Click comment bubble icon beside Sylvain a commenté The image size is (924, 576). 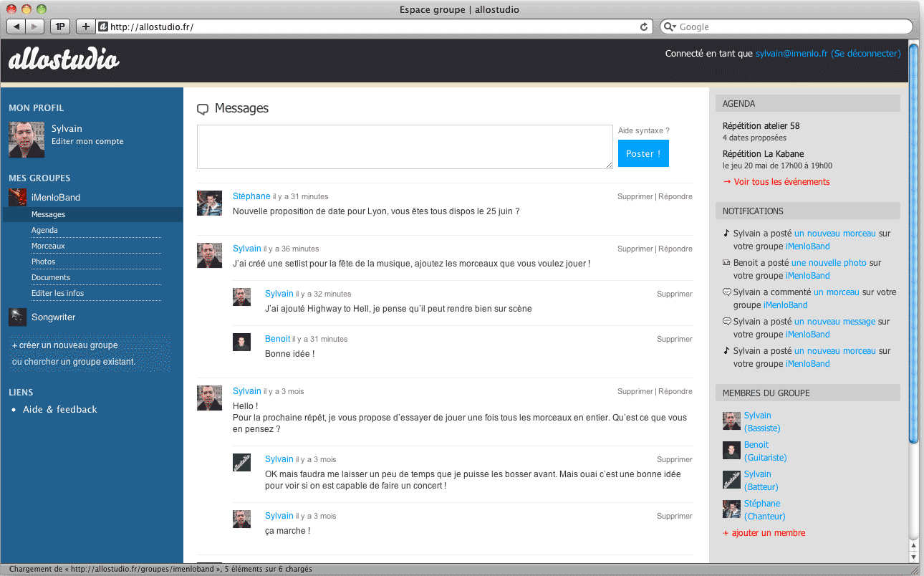[x=727, y=292]
